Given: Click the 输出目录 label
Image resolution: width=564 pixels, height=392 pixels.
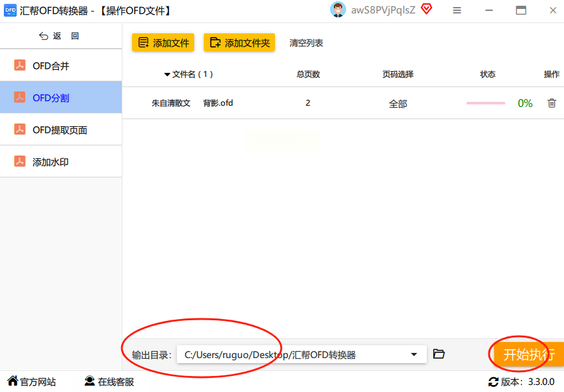Looking at the screenshot, I should 152,355.
